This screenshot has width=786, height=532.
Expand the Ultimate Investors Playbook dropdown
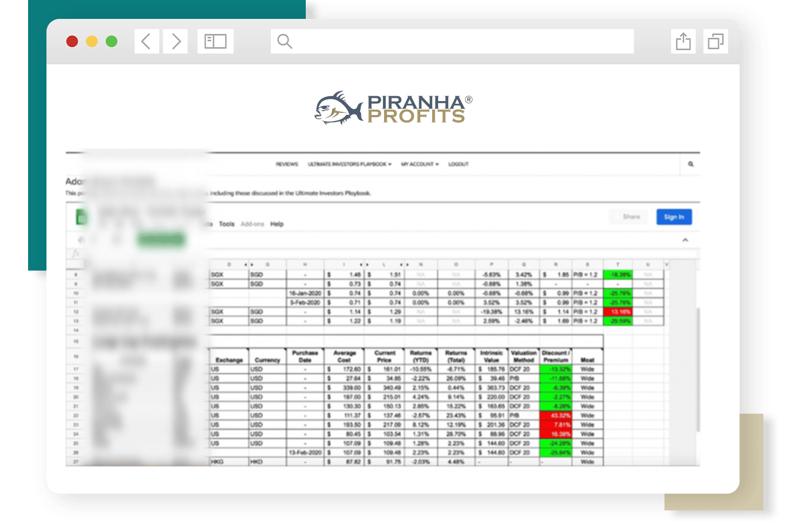click(350, 164)
